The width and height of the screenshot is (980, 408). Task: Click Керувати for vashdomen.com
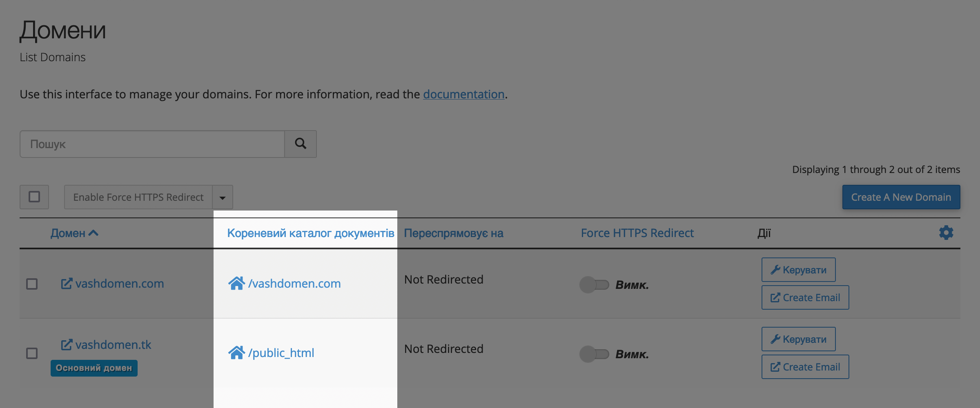[x=799, y=270]
